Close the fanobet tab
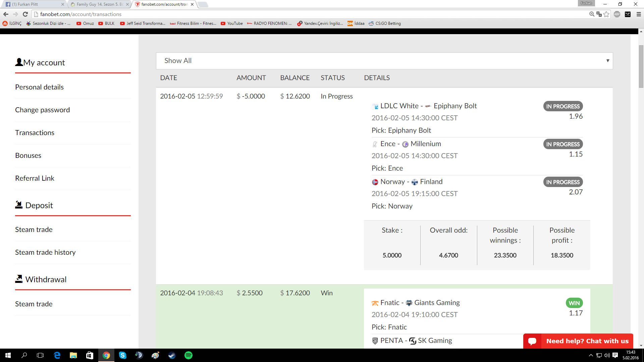The image size is (644, 362). (x=192, y=4)
